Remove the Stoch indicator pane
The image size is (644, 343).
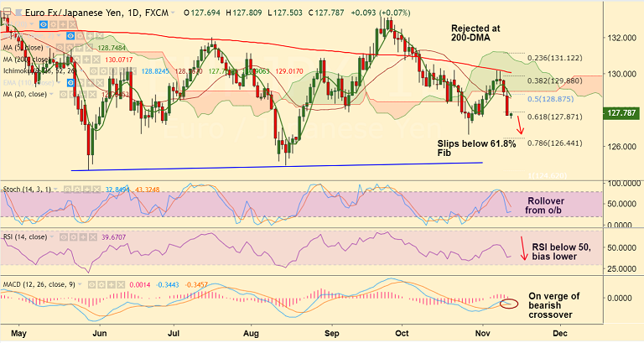96,190
